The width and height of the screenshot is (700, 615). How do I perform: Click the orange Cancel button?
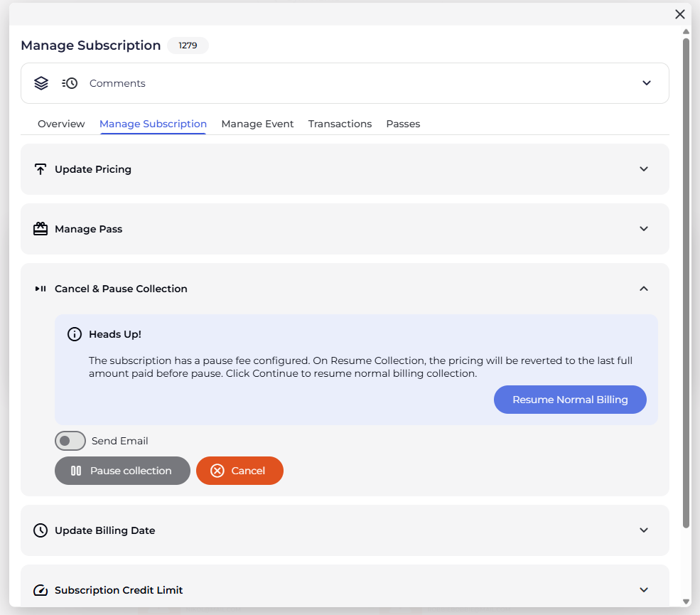pos(239,471)
